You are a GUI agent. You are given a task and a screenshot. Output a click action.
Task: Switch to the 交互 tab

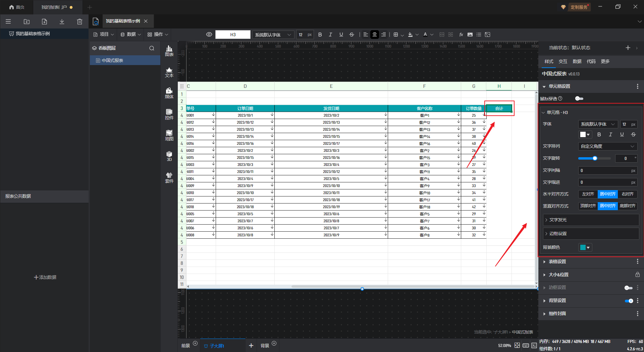(562, 61)
